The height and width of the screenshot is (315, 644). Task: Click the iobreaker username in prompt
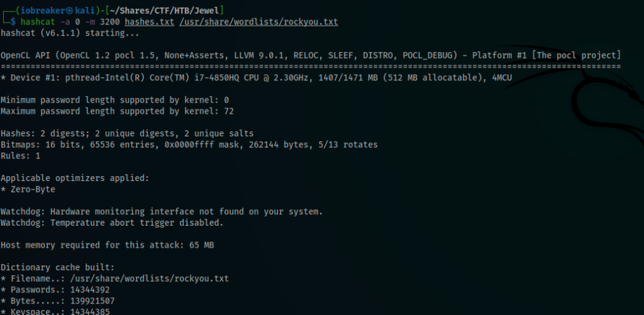(x=43, y=11)
